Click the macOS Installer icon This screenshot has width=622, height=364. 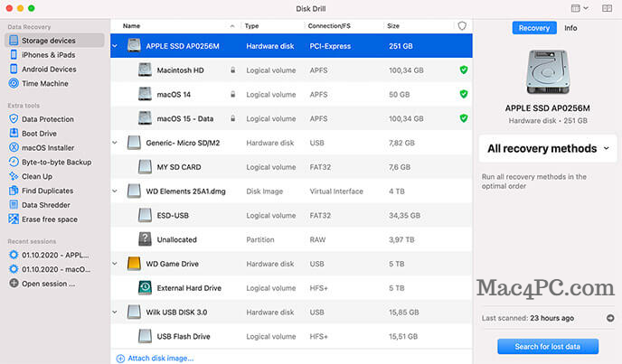click(x=14, y=147)
